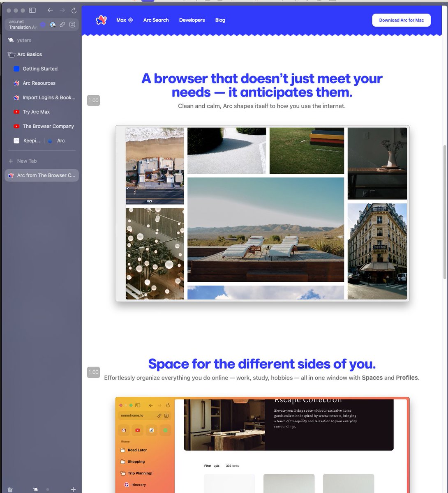Click the demo URL bar link icon

(x=159, y=416)
